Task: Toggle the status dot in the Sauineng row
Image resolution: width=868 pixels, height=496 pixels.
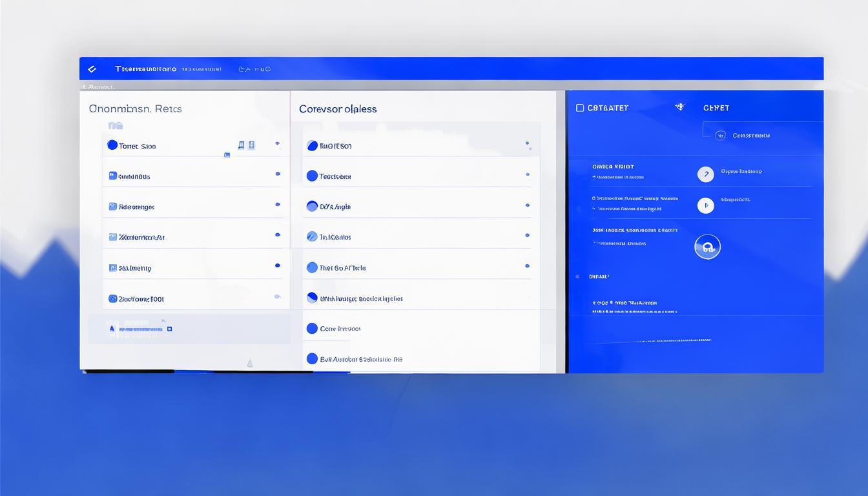Action: coord(278,265)
